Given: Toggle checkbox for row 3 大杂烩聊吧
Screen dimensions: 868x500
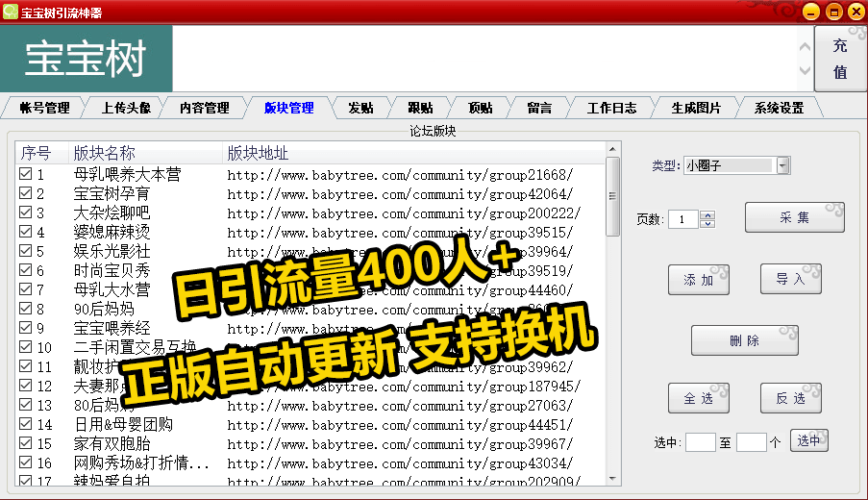Looking at the screenshot, I should click(25, 212).
